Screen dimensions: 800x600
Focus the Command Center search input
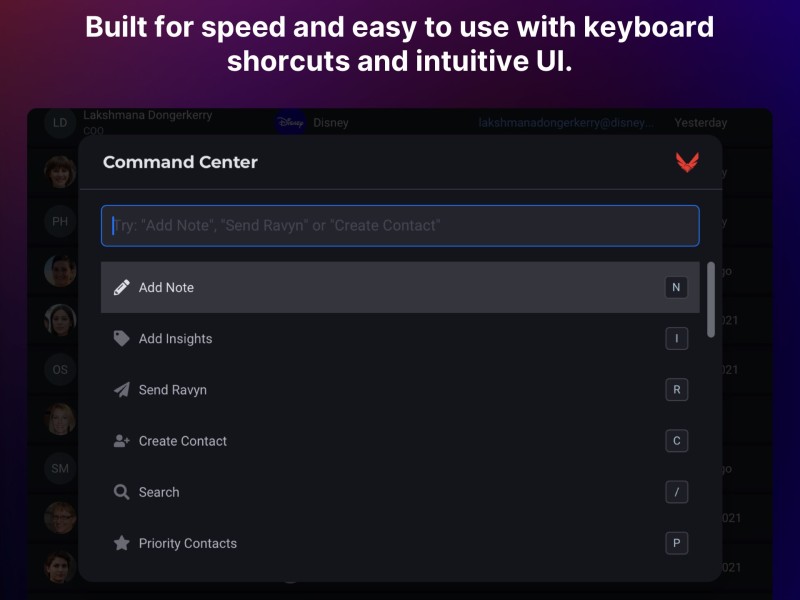(400, 226)
